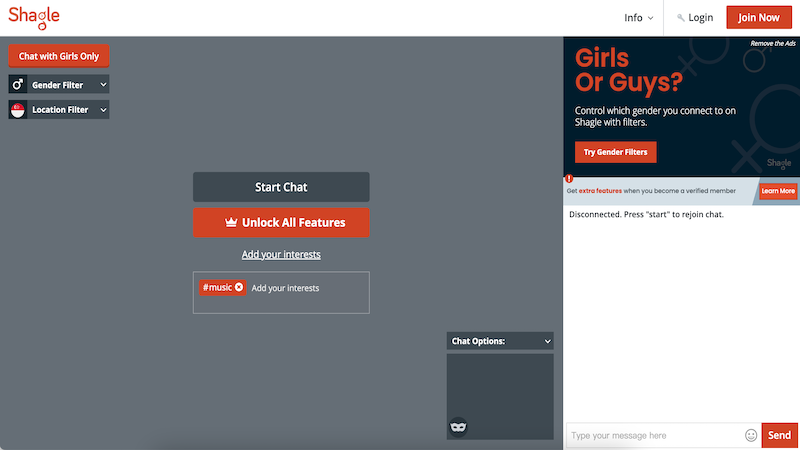Click the Learn More button
Viewport: 800px width, 450px height.
[778, 191]
